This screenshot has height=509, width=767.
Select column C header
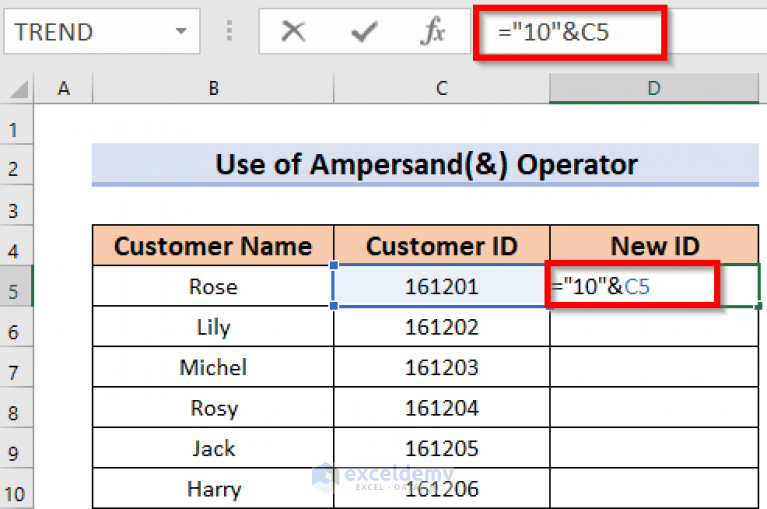click(x=442, y=89)
